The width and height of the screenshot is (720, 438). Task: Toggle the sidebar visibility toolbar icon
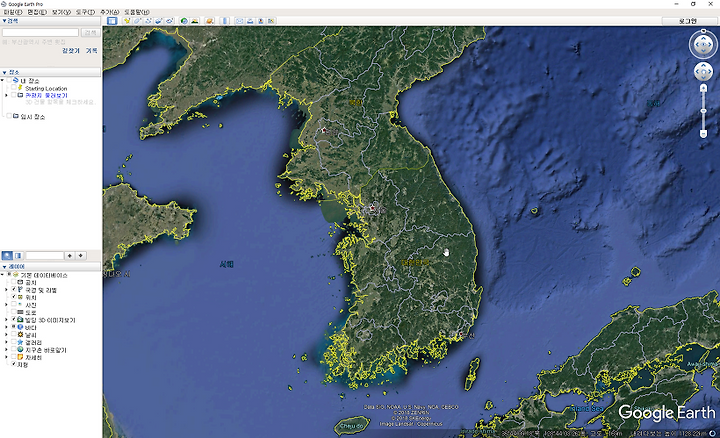pyautogui.click(x=112, y=21)
